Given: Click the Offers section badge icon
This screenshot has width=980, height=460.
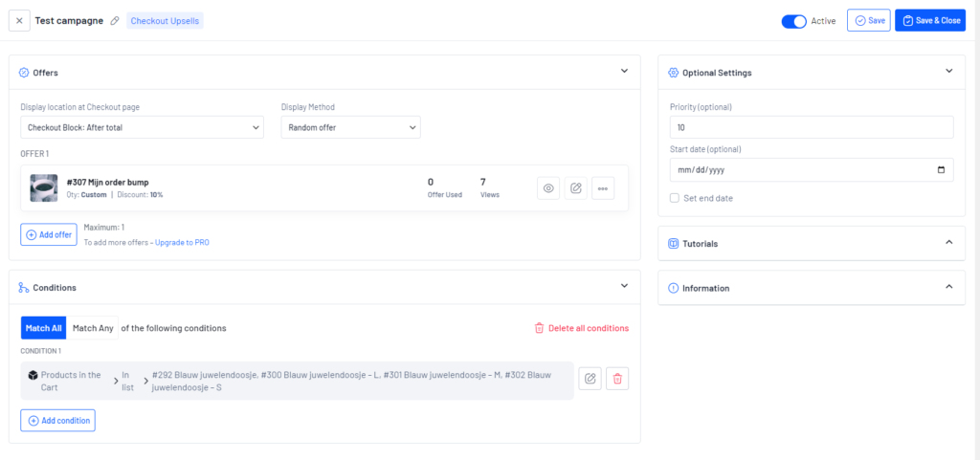Looking at the screenshot, I should (x=24, y=73).
